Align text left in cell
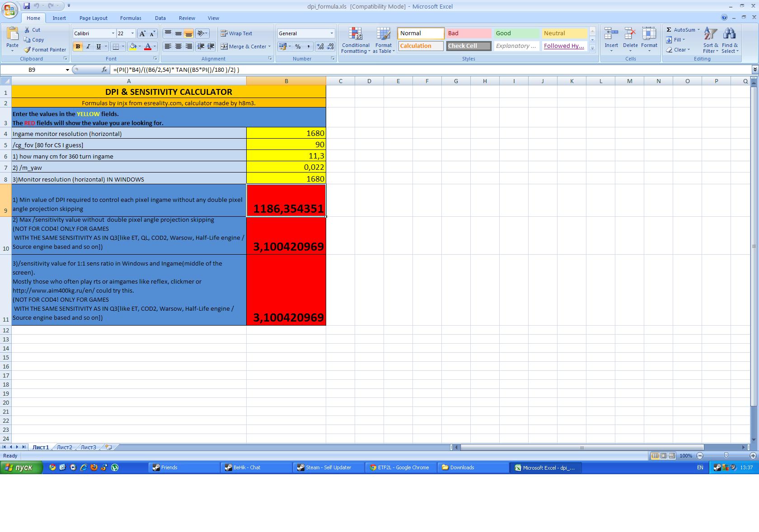Viewport: 759px width, 532px height. (168, 47)
